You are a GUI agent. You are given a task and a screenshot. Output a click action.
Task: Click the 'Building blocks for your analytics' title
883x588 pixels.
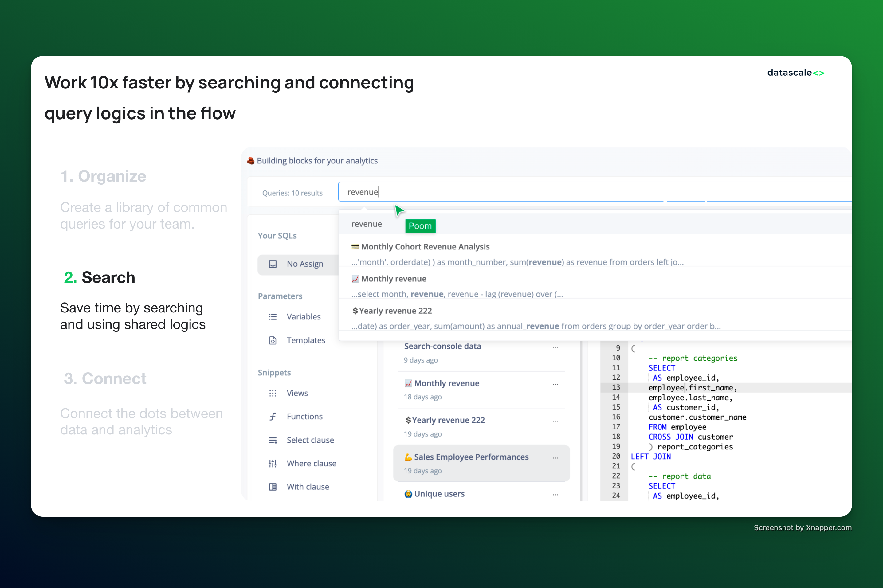(x=317, y=161)
